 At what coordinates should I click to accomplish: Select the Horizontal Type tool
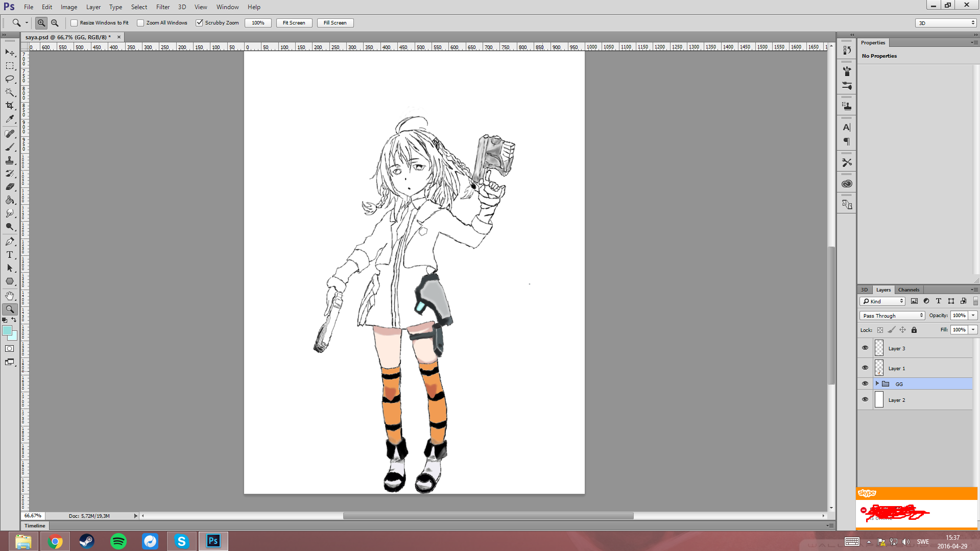coord(10,255)
